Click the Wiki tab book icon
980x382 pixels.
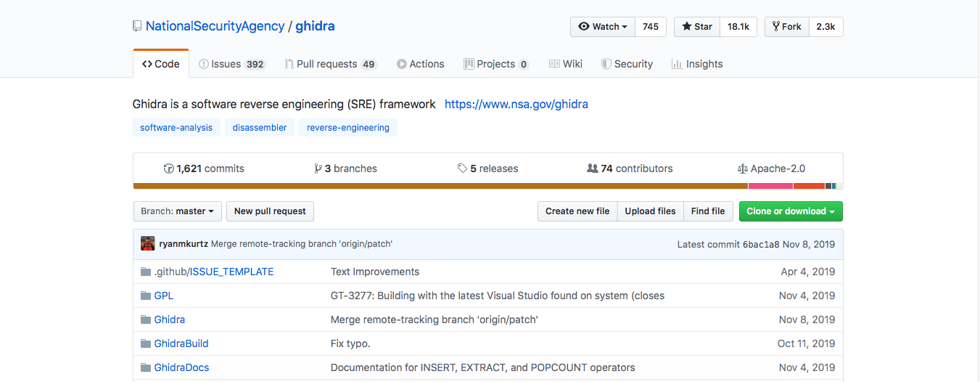554,64
